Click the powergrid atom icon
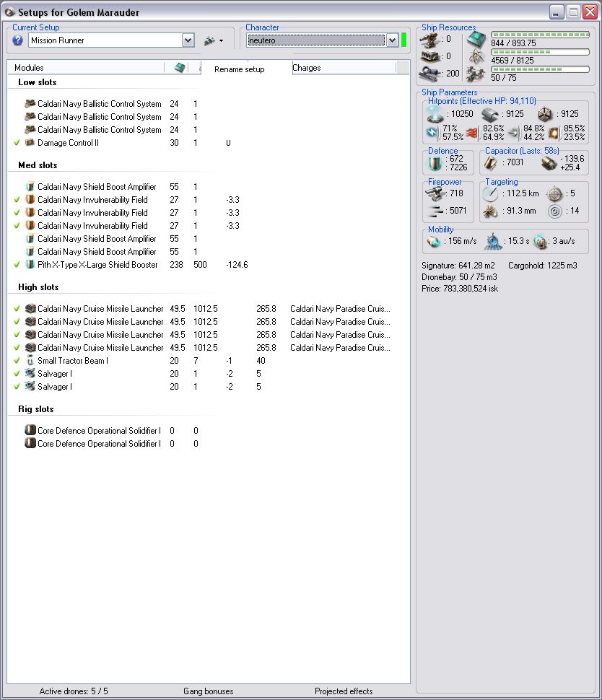The image size is (602, 700). [476, 57]
